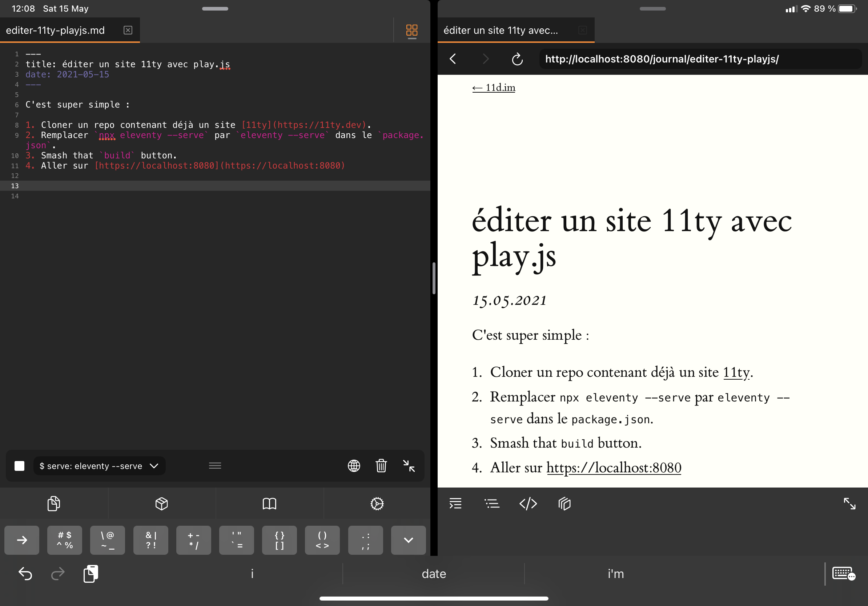
Task: Open preview in browser globe icon
Action: (354, 466)
